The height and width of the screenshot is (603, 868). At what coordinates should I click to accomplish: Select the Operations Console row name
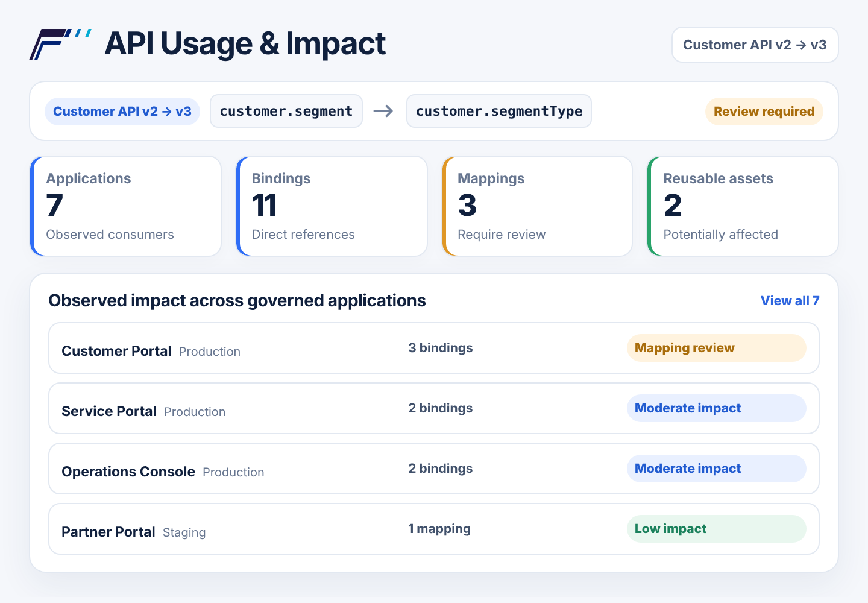tap(128, 472)
